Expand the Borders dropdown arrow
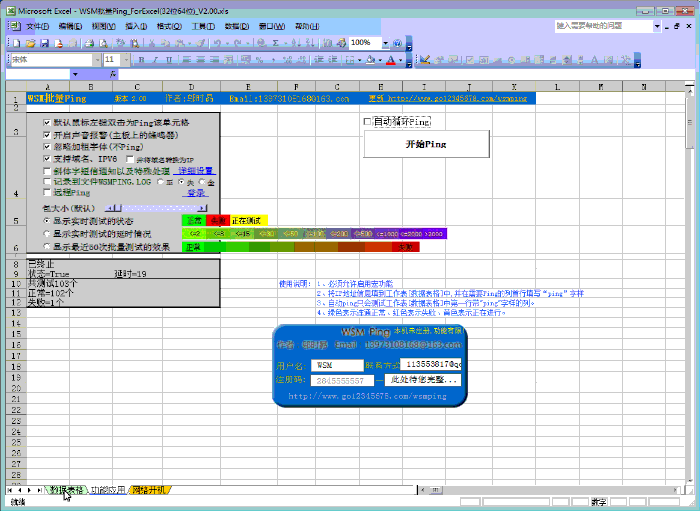 [x=359, y=60]
